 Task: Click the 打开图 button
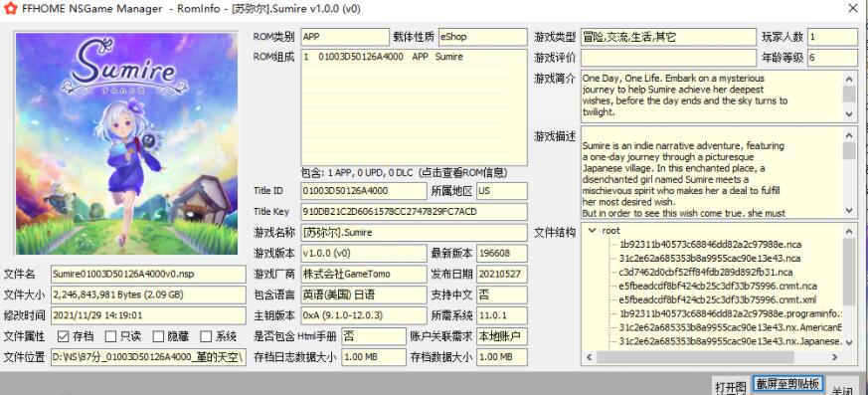(731, 387)
